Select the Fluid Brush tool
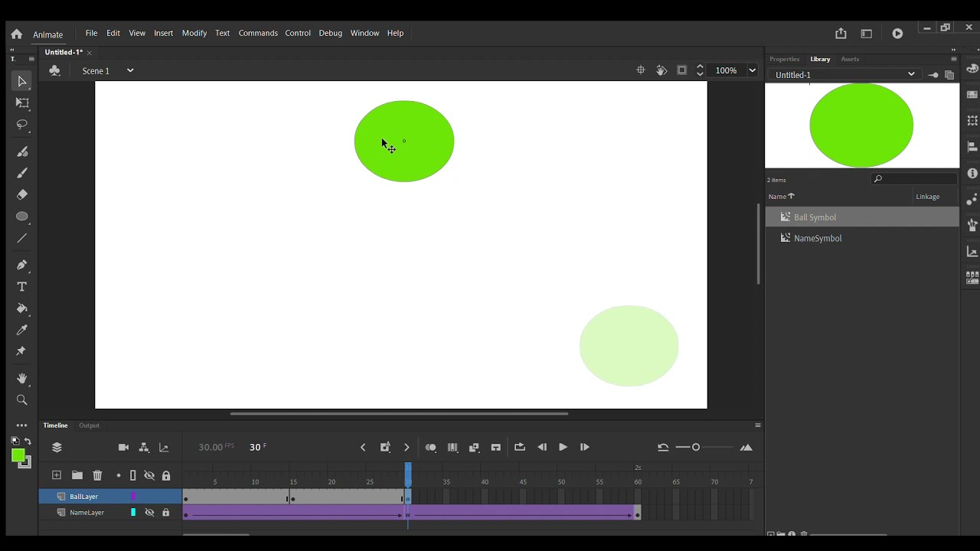 pyautogui.click(x=22, y=152)
